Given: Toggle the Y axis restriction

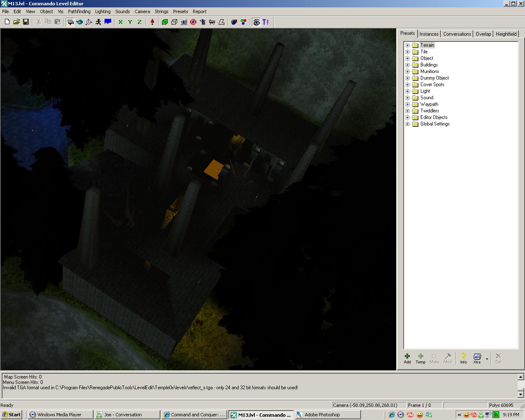Looking at the screenshot, I should click(130, 22).
